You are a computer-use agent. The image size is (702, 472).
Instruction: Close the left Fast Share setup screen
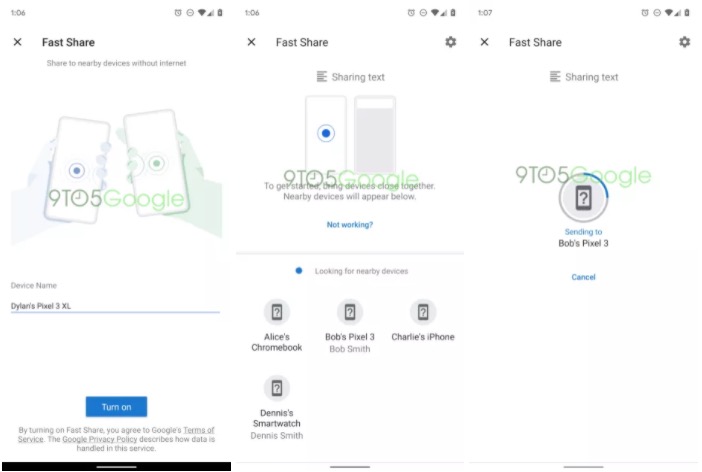17,42
